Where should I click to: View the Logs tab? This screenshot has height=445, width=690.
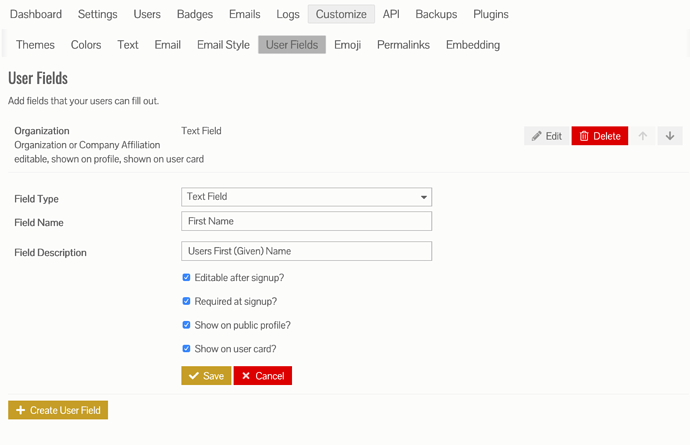[288, 14]
